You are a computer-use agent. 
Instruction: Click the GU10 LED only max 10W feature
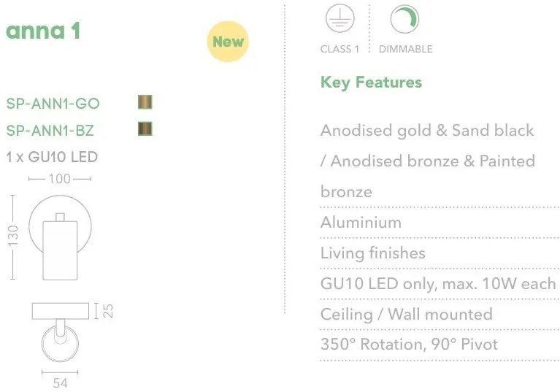[x=438, y=284]
